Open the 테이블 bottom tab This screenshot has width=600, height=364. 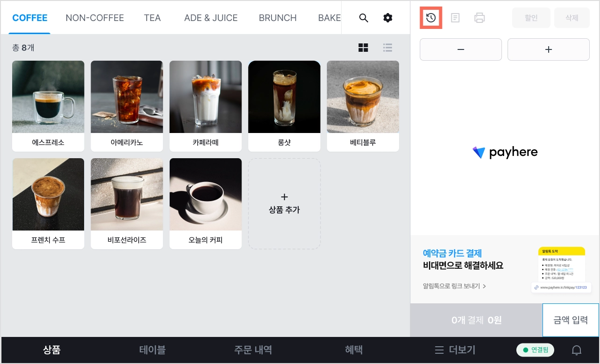click(x=152, y=350)
